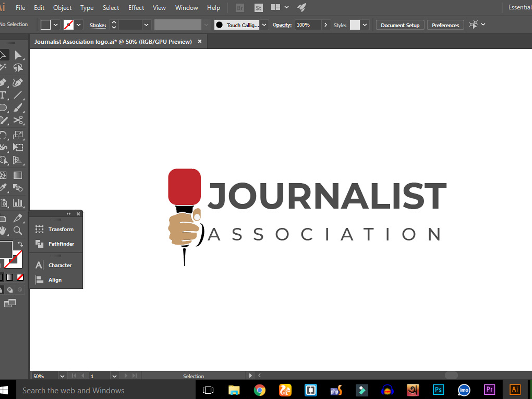Open the Object menu
The image size is (532, 399).
click(x=62, y=8)
